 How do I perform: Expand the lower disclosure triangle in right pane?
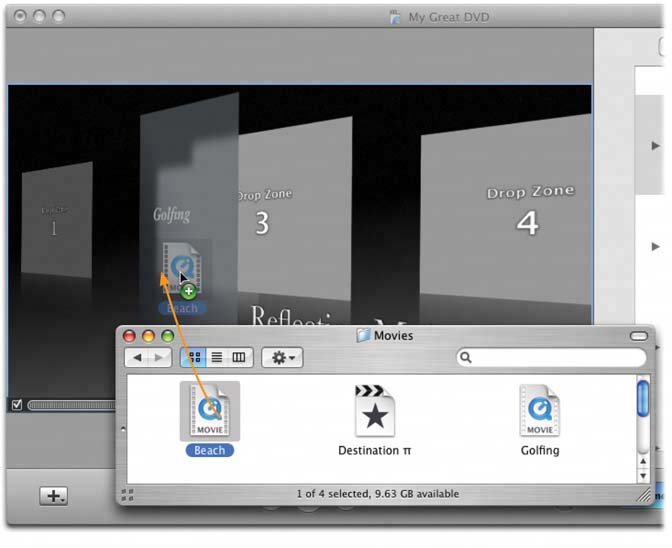coord(655,246)
